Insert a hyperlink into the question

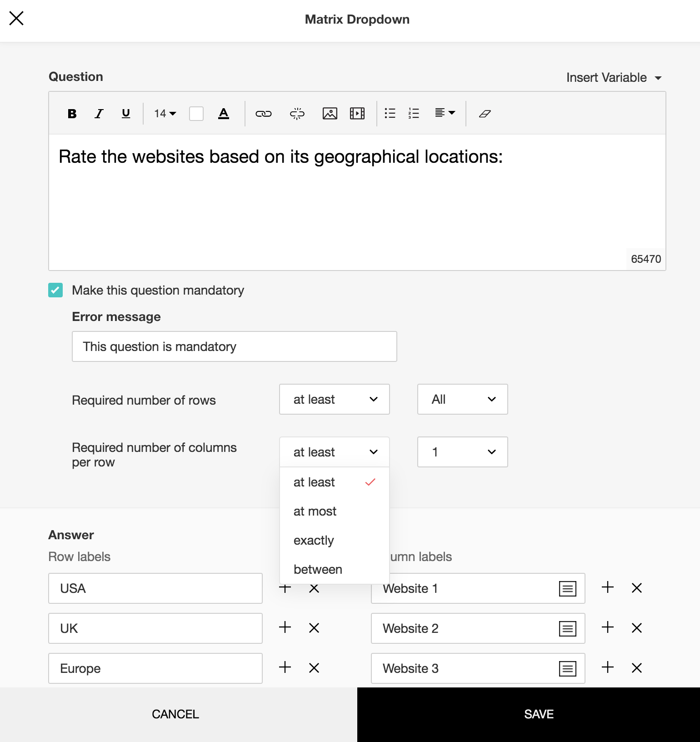[264, 114]
